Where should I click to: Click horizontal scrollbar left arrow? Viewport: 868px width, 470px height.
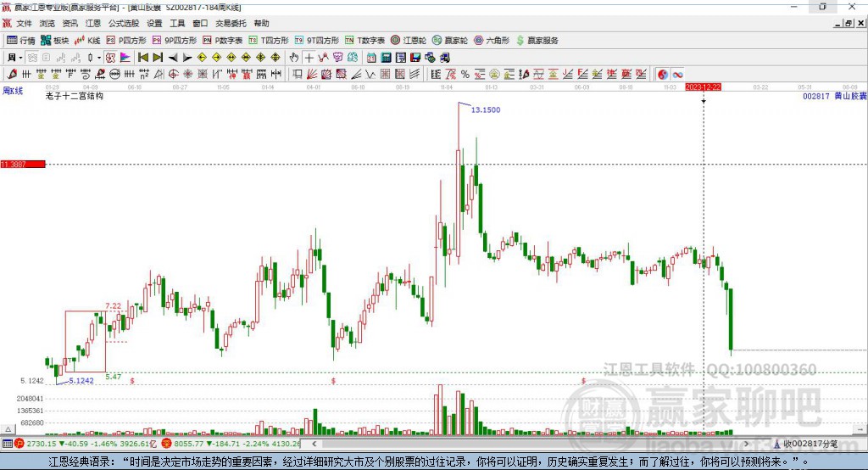click(314, 444)
